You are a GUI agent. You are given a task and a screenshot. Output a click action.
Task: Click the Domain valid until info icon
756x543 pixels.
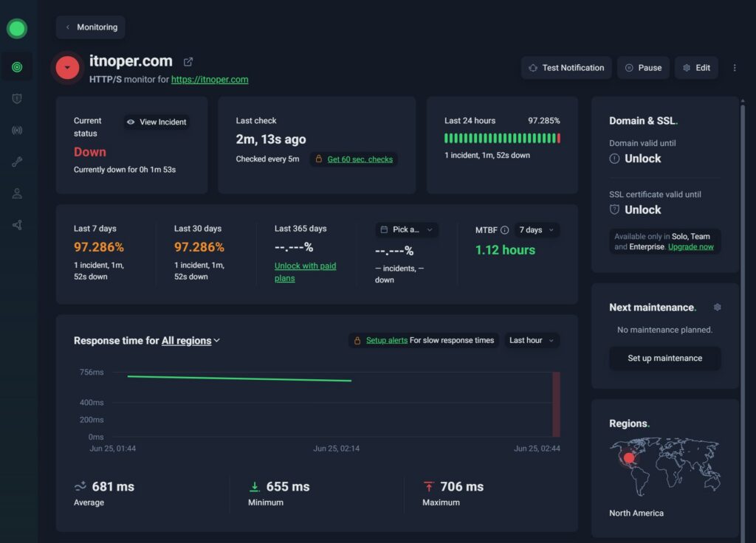[614, 159]
